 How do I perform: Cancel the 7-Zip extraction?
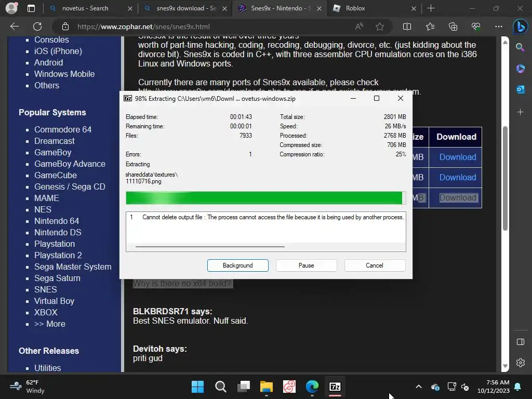pos(375,265)
